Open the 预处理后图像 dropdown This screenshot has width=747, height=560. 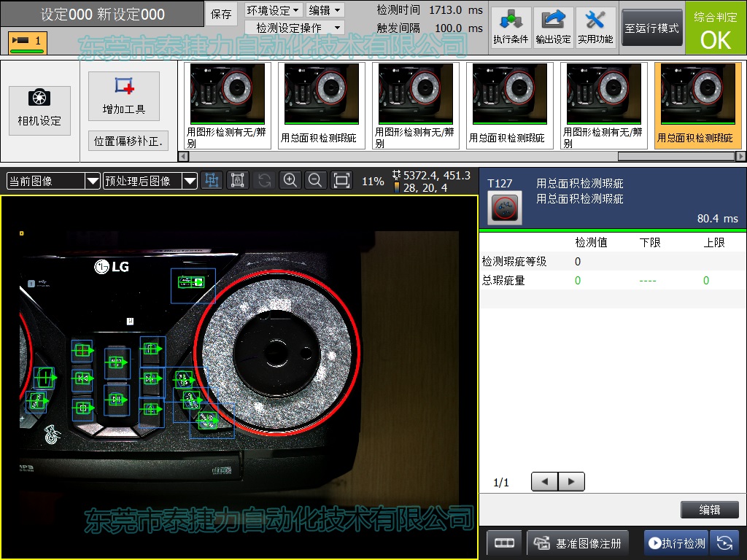tap(150, 181)
